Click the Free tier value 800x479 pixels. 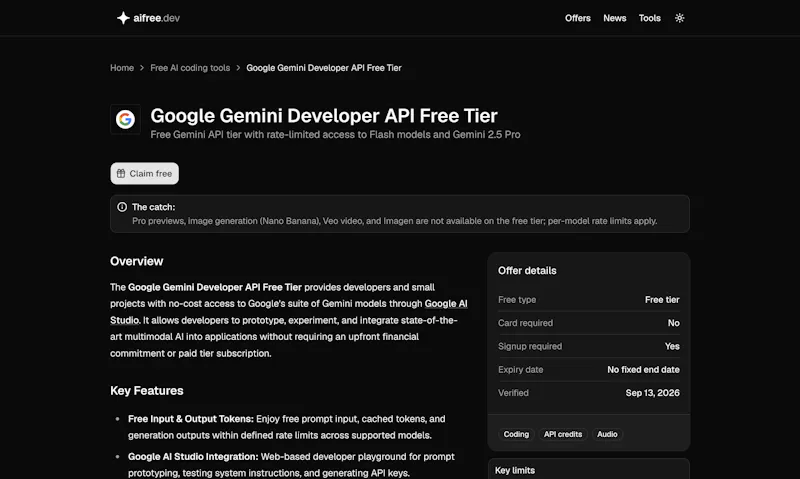pyautogui.click(x=662, y=300)
